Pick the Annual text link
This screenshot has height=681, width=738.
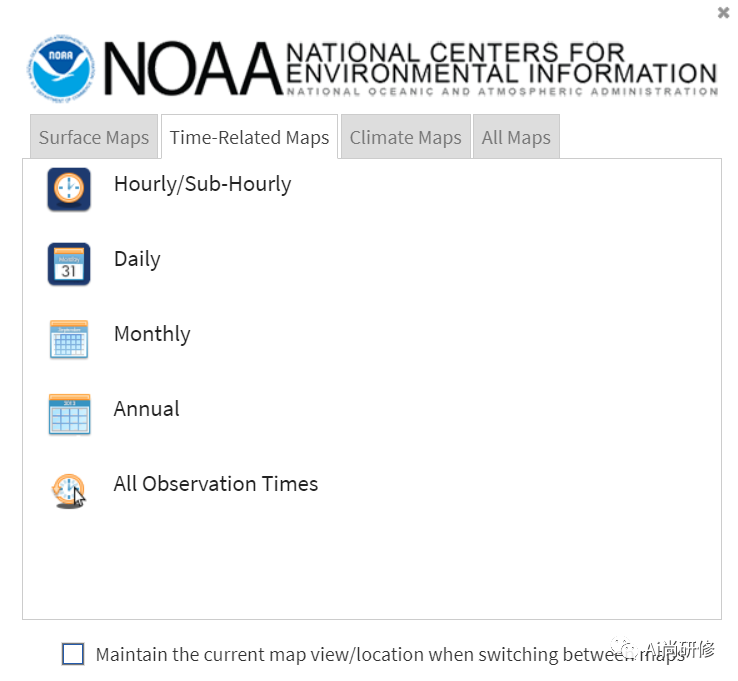coord(146,409)
